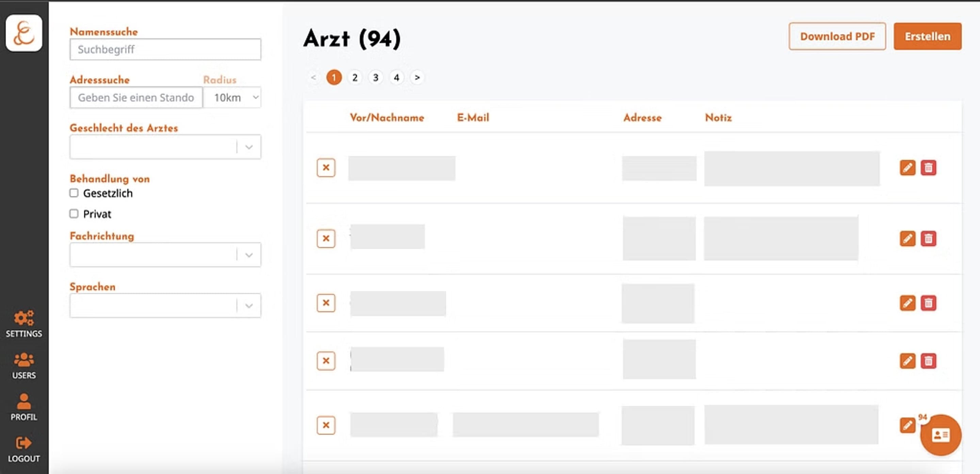Viewport: 980px width, 474px height.
Task: Edit the fourth doctor row with pencil icon
Action: coord(907,361)
